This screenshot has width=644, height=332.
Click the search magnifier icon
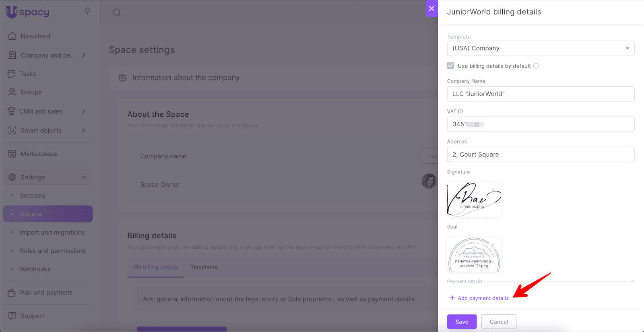click(x=117, y=12)
